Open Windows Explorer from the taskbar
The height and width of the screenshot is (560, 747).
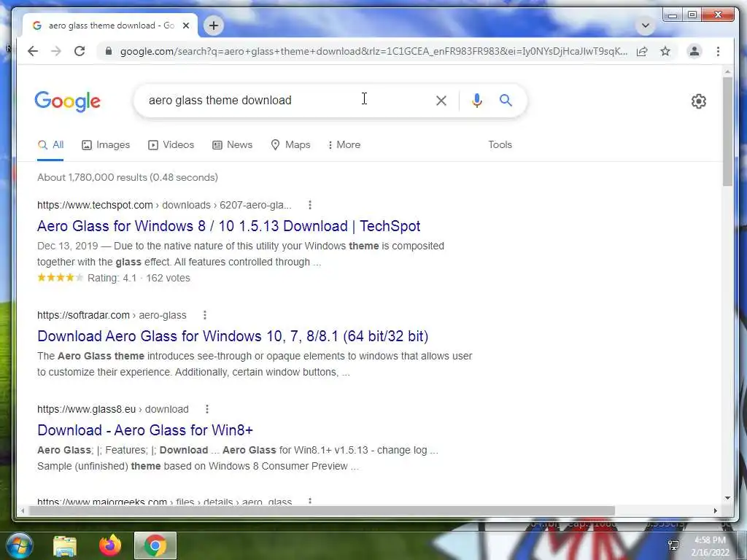tap(65, 545)
